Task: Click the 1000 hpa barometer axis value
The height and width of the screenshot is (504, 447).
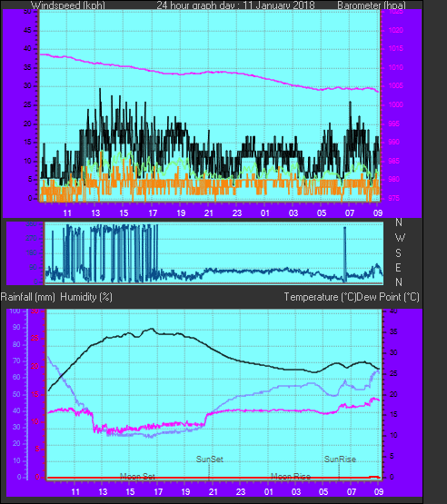Action: pos(395,104)
